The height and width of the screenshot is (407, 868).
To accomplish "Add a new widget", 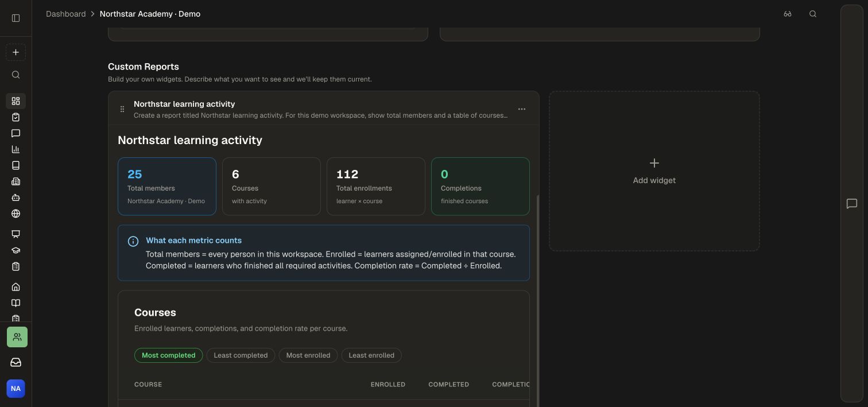I will coord(654,171).
